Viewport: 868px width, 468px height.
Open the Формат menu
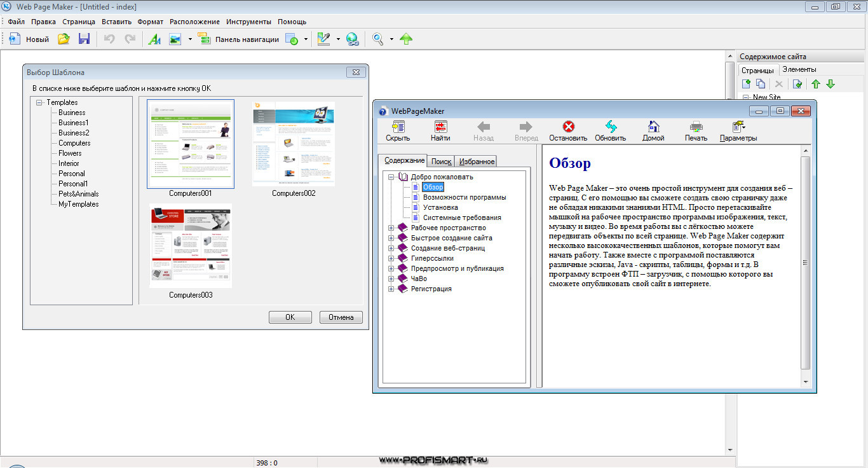[x=151, y=22]
